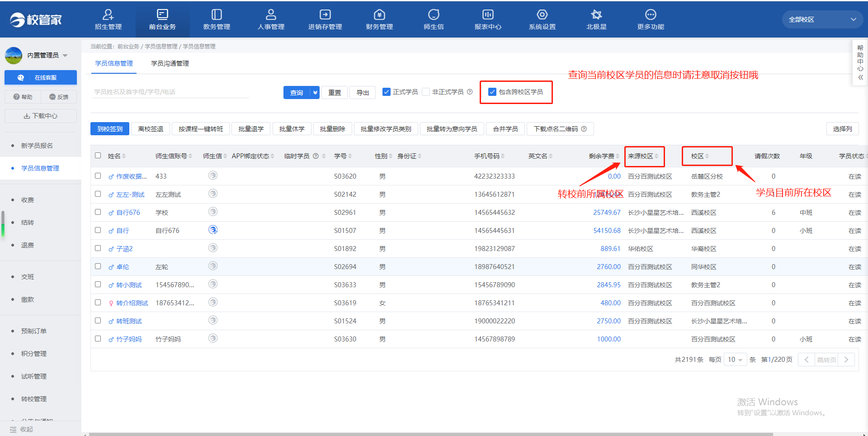Toggle 非正式学员 checkbox
The image size is (868, 436).
click(426, 92)
